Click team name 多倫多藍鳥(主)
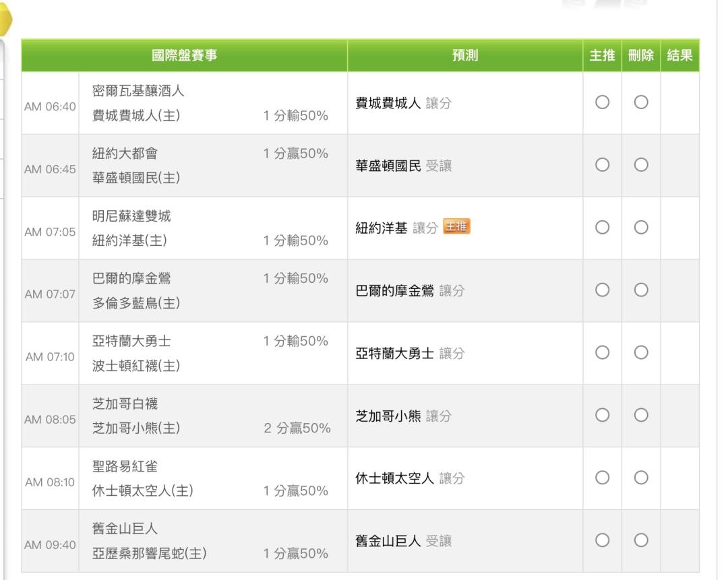The height and width of the screenshot is (580, 728). click(x=136, y=303)
